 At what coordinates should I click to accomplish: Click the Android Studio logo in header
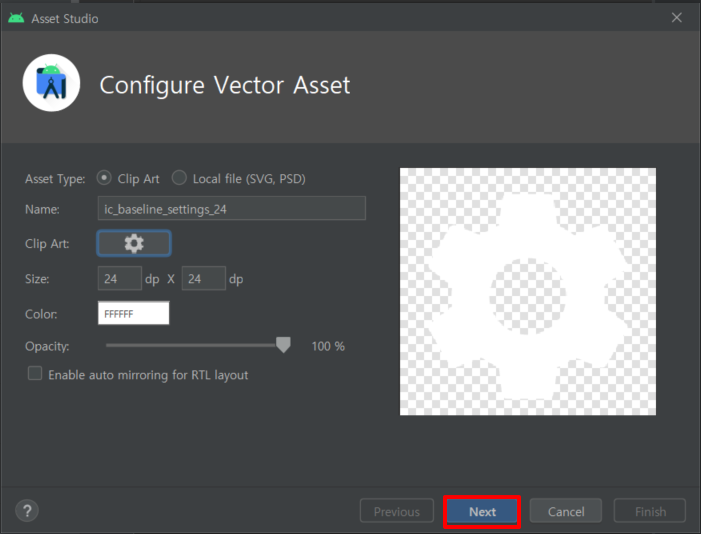click(x=51, y=83)
